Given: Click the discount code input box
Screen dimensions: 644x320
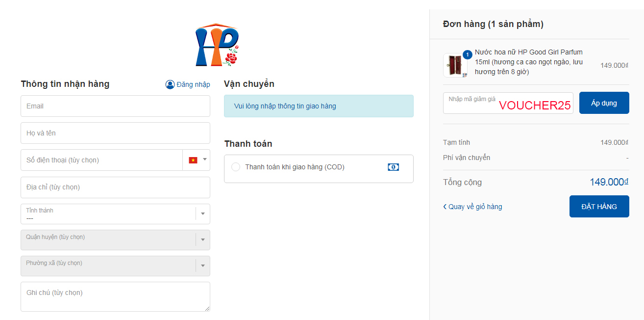Looking at the screenshot, I should point(508,103).
